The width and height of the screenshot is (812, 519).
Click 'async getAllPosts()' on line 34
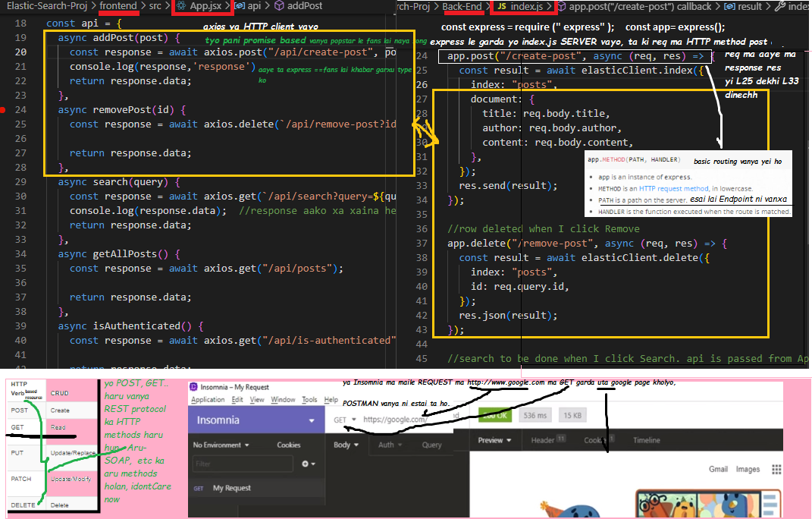(119, 254)
